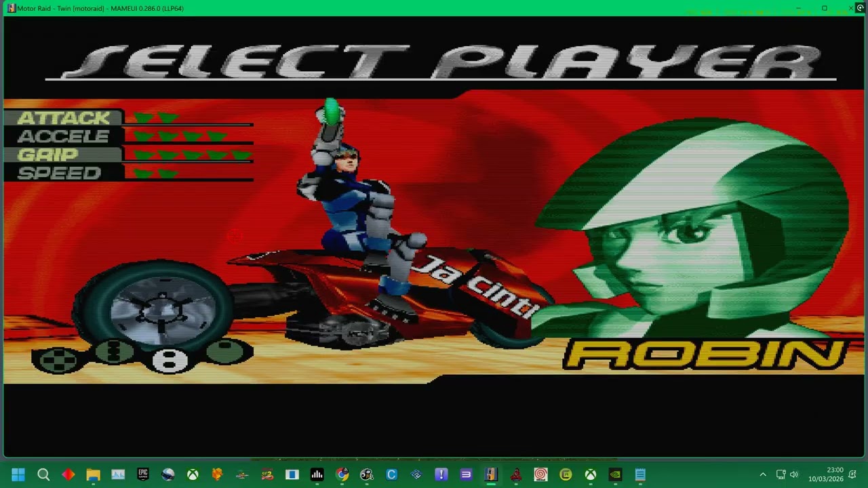Screen dimensions: 868x488
Task: Show hidden system tray icons
Action: coord(763,475)
